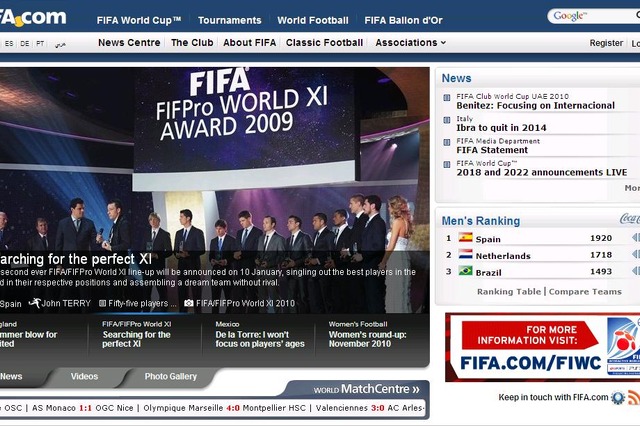Screen dimensions: 640x426
Task: Open John TERRY player link
Action: pyautogui.click(x=66, y=303)
